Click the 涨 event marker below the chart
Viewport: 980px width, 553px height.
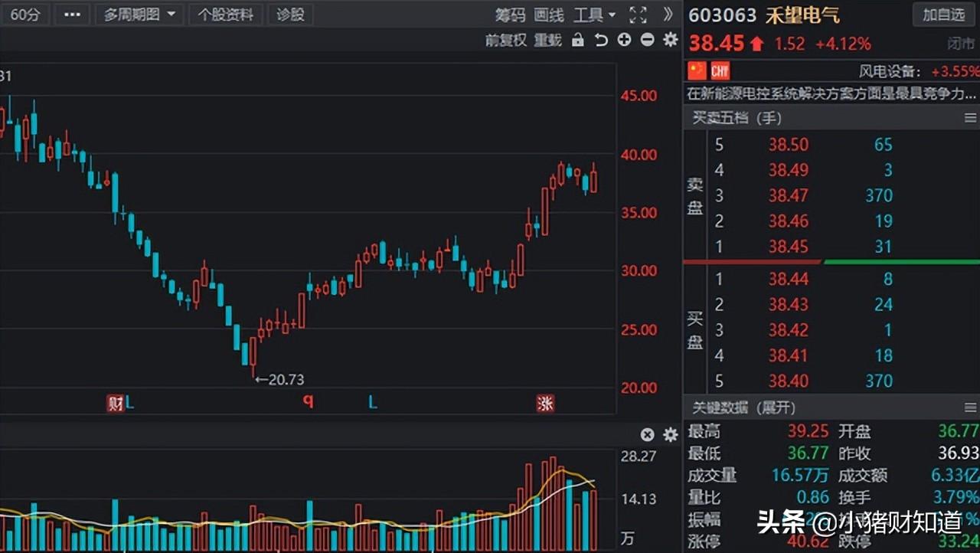click(x=546, y=403)
